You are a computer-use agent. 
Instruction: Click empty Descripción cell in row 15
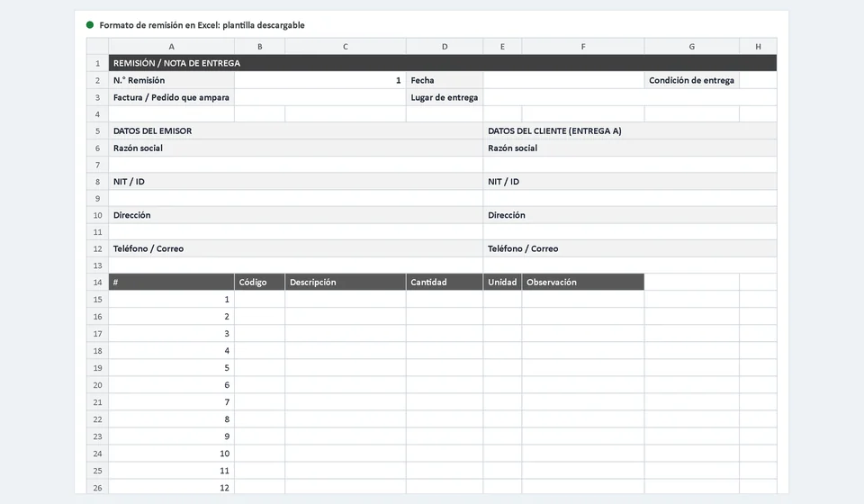346,299
